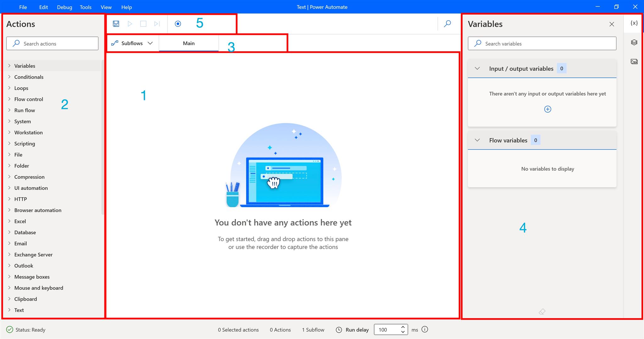The width and height of the screenshot is (644, 339).
Task: Expand the Excel actions group
Action: click(x=9, y=221)
